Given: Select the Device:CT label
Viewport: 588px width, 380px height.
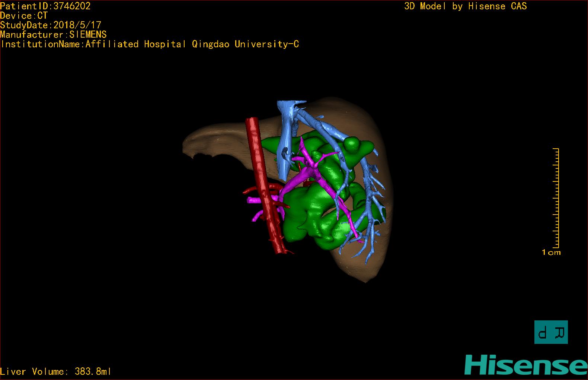Looking at the screenshot, I should tap(24, 16).
